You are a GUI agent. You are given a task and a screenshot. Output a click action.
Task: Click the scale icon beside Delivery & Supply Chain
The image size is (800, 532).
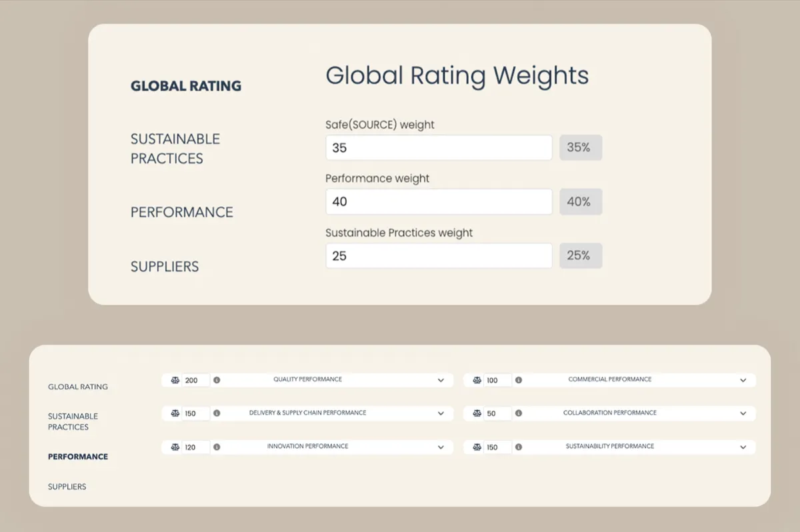coord(175,413)
